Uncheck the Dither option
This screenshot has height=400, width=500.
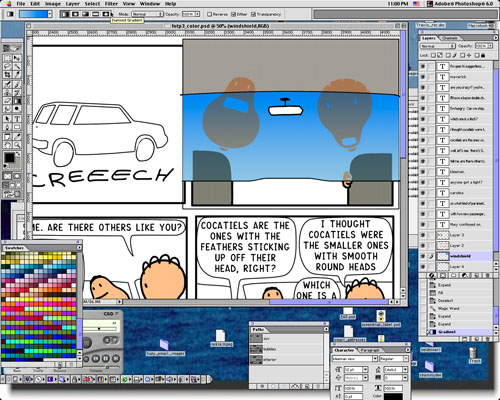tap(233, 14)
